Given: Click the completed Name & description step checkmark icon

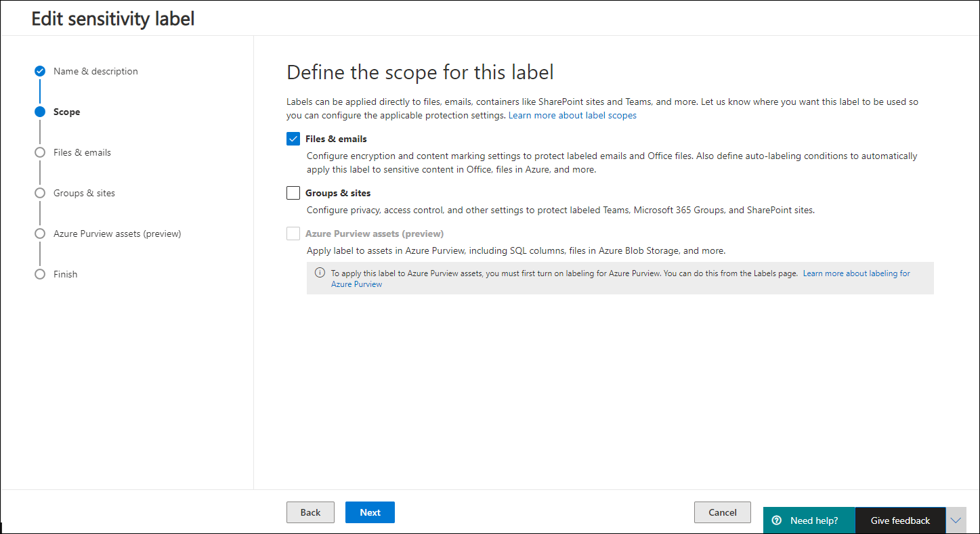Looking at the screenshot, I should (40, 71).
